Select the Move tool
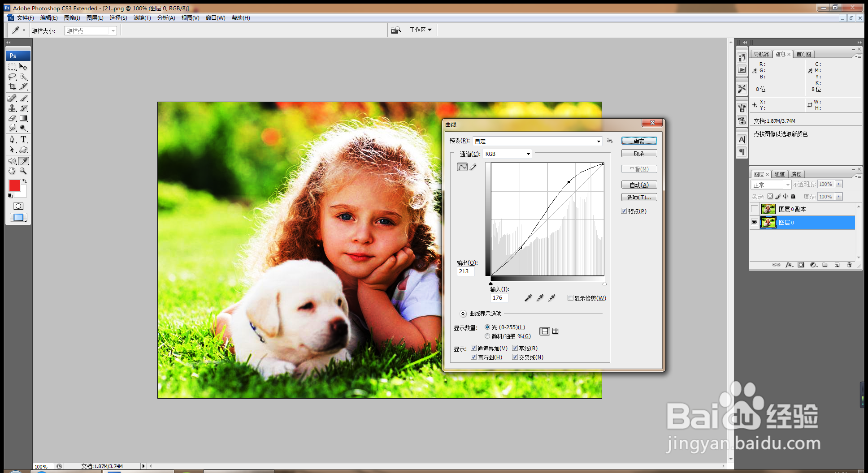This screenshot has width=868, height=473. (23, 67)
